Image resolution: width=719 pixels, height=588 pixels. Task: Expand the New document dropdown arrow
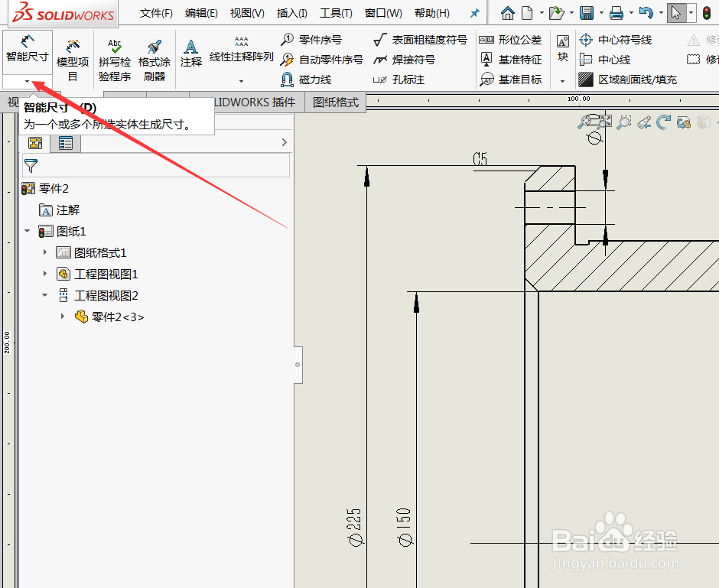542,13
